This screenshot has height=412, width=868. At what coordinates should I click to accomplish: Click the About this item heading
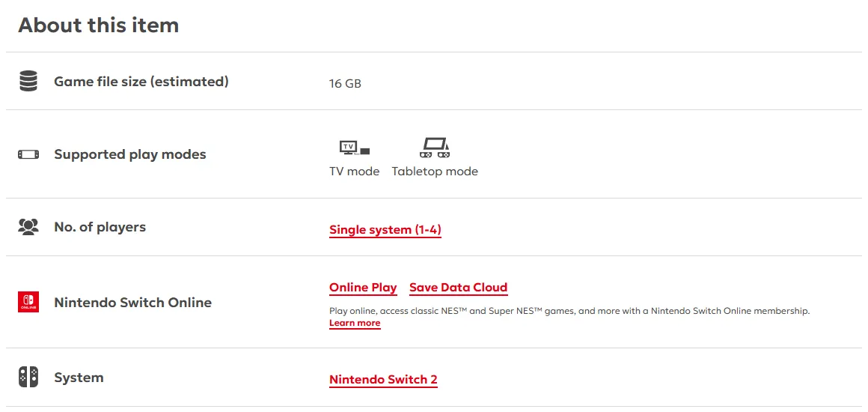click(x=99, y=25)
